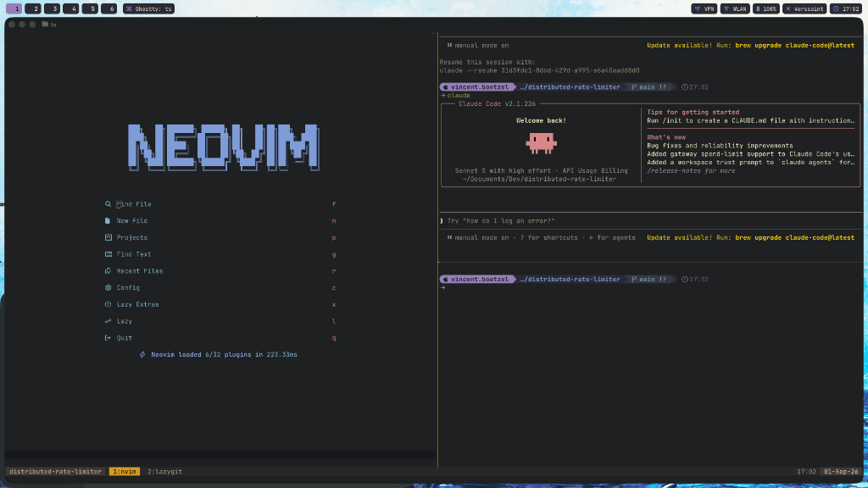
Task: Open the Find File dashboard entry
Action: pos(220,204)
